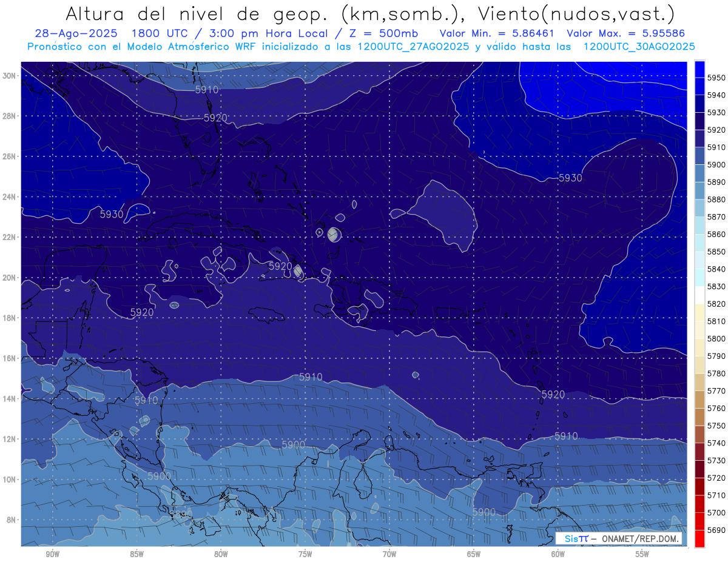The width and height of the screenshot is (728, 562).
Task: Click the bright blue legend swatch above 5950
Action: (699, 69)
